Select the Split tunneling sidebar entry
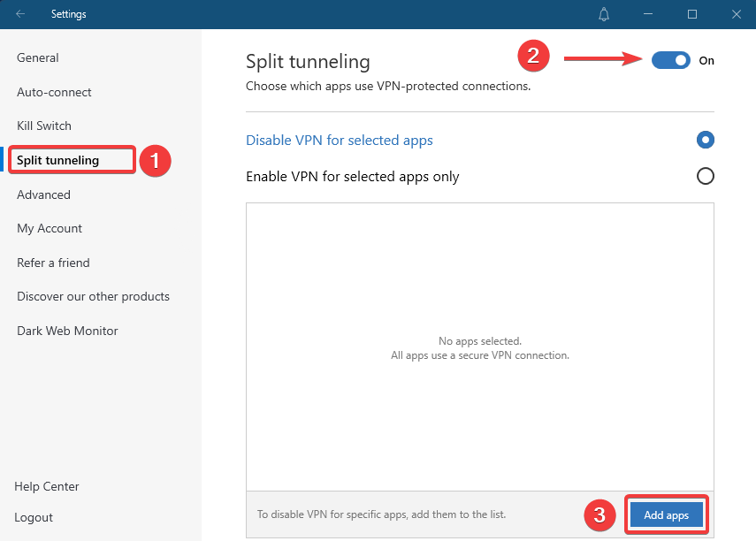Image resolution: width=756 pixels, height=541 pixels. (58, 160)
